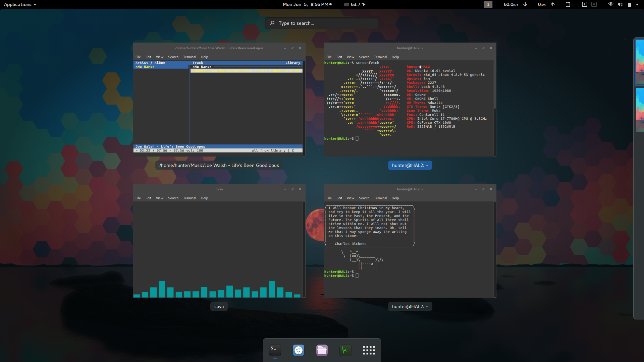The width and height of the screenshot is (644, 362).
Task: Select the cava window caption label
Action: point(219,306)
